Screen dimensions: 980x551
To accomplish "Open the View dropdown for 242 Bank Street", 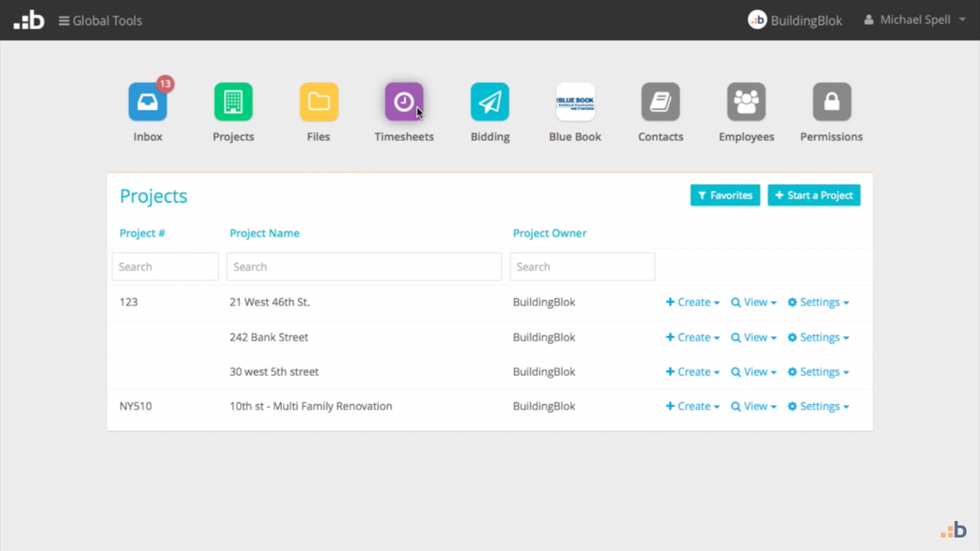I will tap(753, 337).
